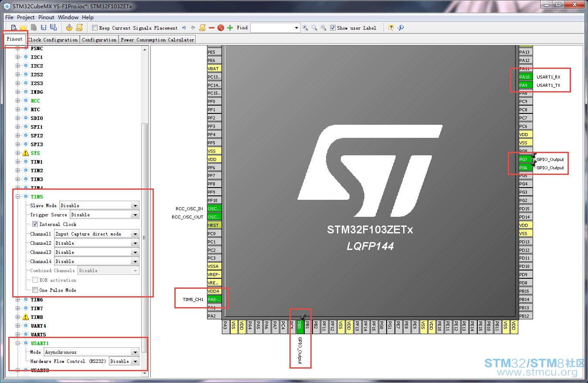The width and height of the screenshot is (588, 383).
Task: Click the Undo arrow icon
Action: (x=184, y=28)
